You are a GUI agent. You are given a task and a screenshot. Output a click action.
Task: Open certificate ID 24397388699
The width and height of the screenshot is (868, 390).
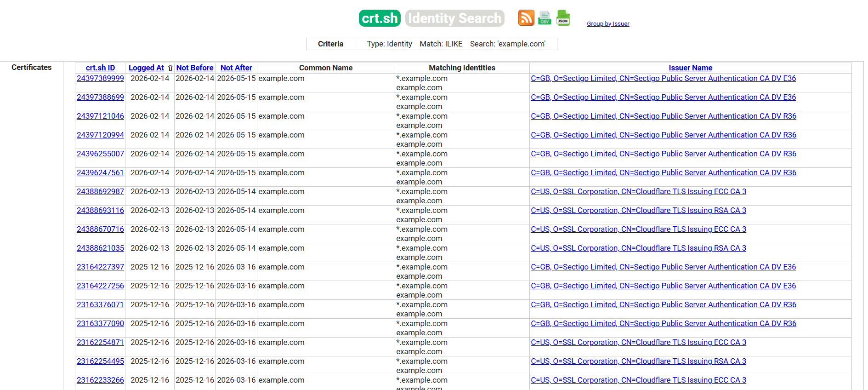click(x=100, y=97)
